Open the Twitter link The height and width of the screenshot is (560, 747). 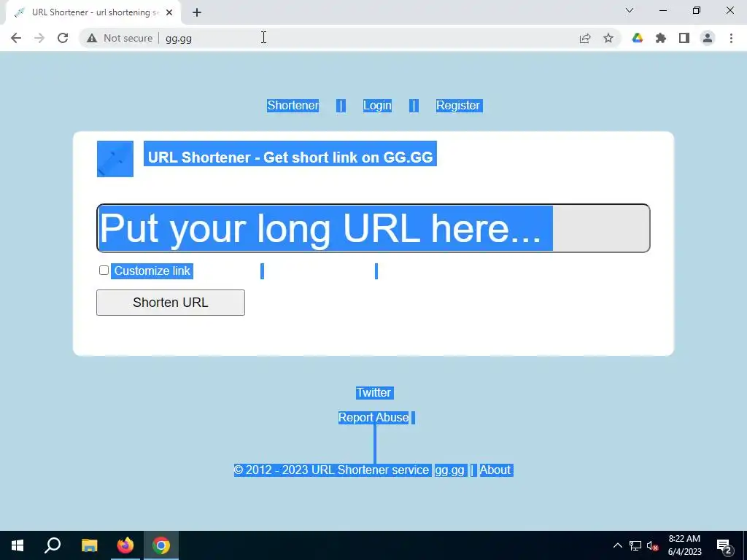374,392
